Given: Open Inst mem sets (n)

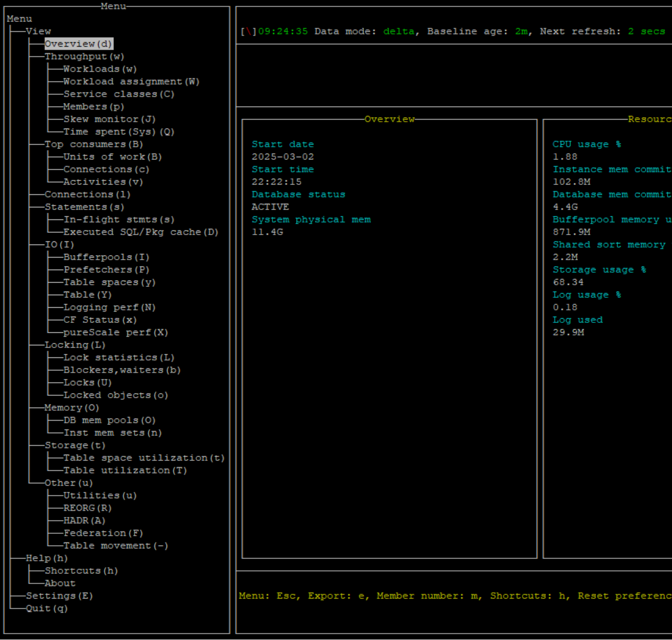Looking at the screenshot, I should [113, 433].
